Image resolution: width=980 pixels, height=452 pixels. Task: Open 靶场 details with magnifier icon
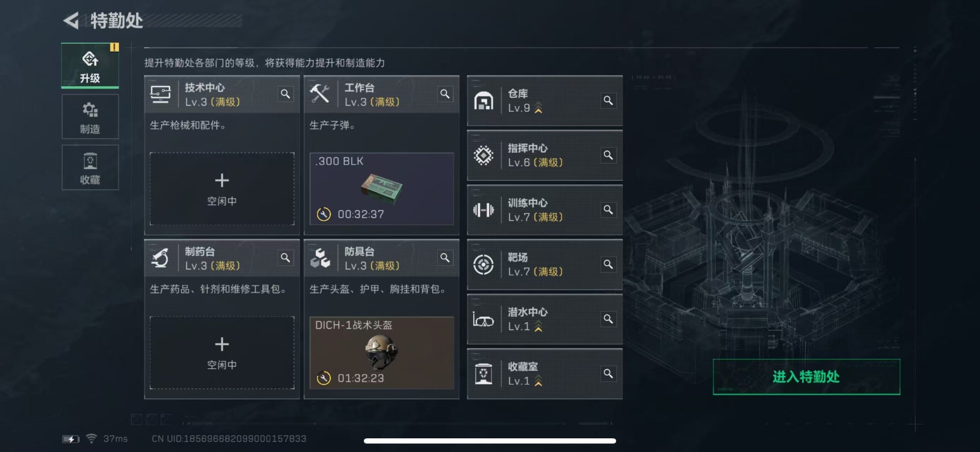pyautogui.click(x=608, y=265)
